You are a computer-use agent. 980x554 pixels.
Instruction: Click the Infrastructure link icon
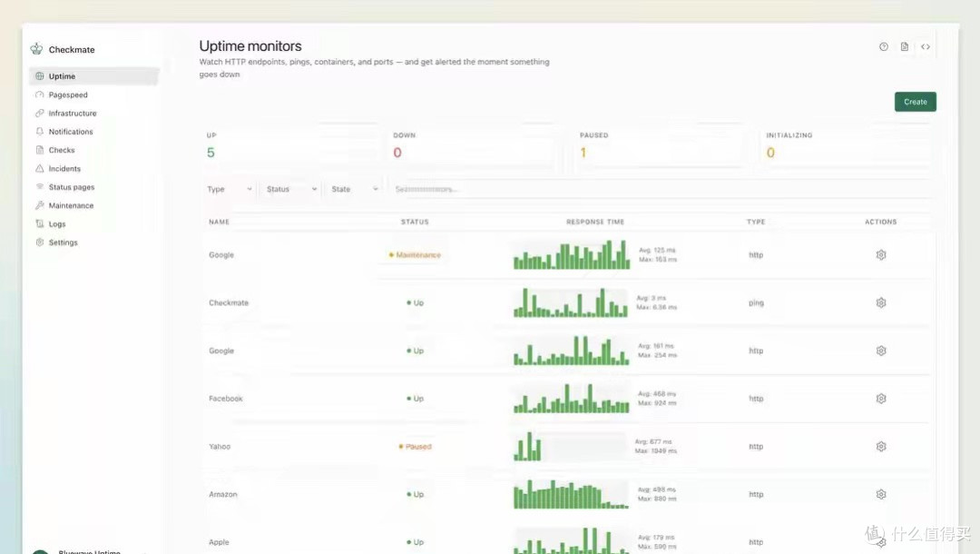coord(39,114)
